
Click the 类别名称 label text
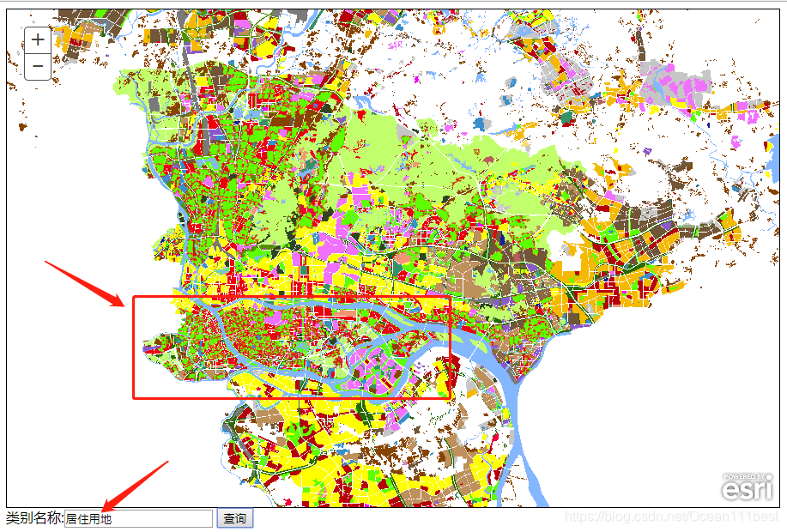point(34,518)
